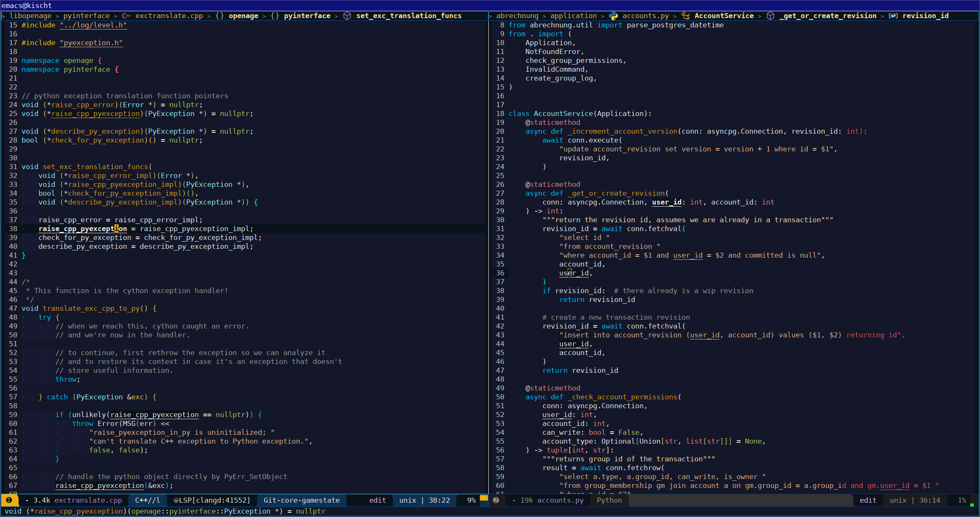
Task: Click the LSP[clangd:41552] modeline segment
Action: 212,500
